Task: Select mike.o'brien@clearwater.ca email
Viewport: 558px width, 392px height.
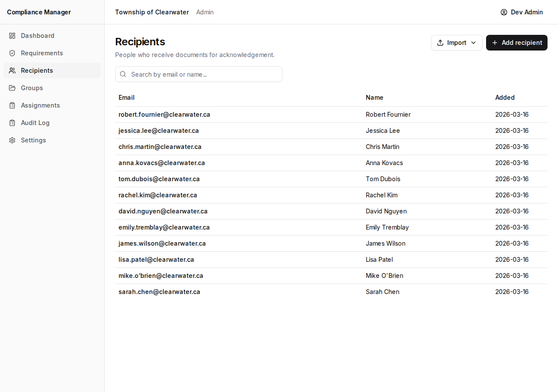Action: [x=161, y=276]
